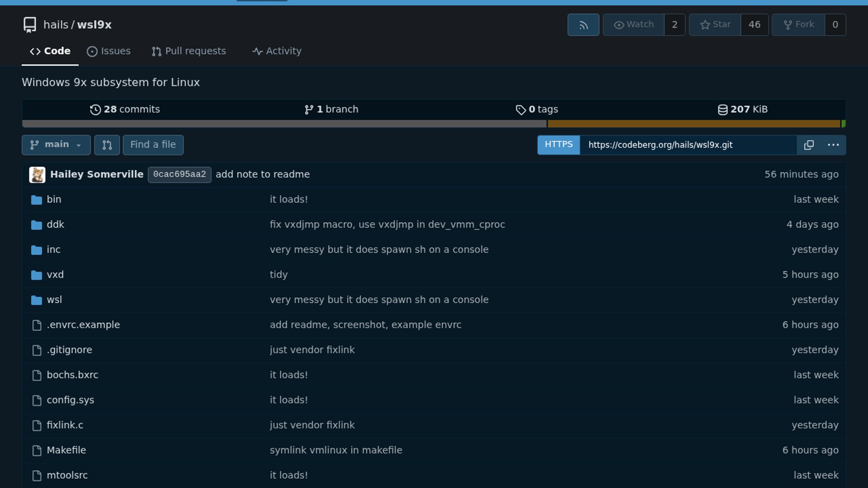Click Hailey Somerville's avatar thumbnail
The height and width of the screenshot is (488, 868).
37,175
